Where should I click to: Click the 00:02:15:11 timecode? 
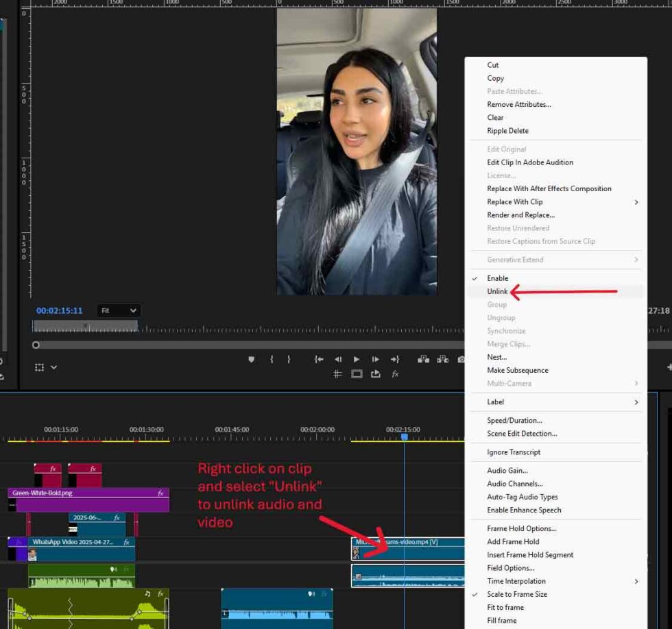59,310
